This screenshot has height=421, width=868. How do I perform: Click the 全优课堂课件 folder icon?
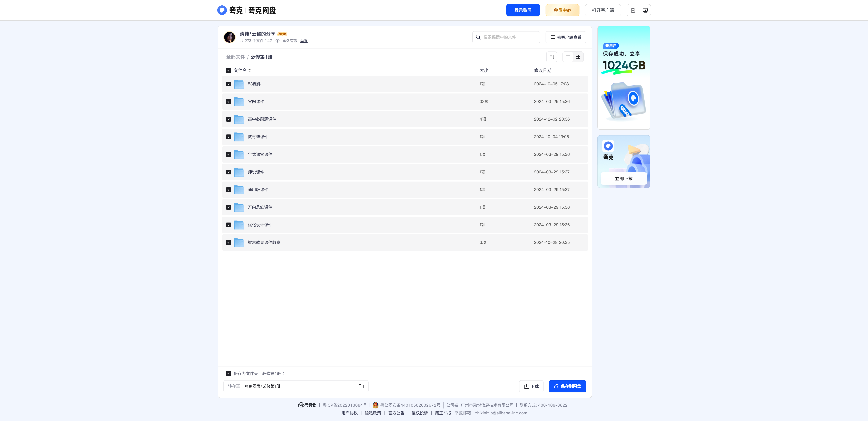tap(239, 154)
